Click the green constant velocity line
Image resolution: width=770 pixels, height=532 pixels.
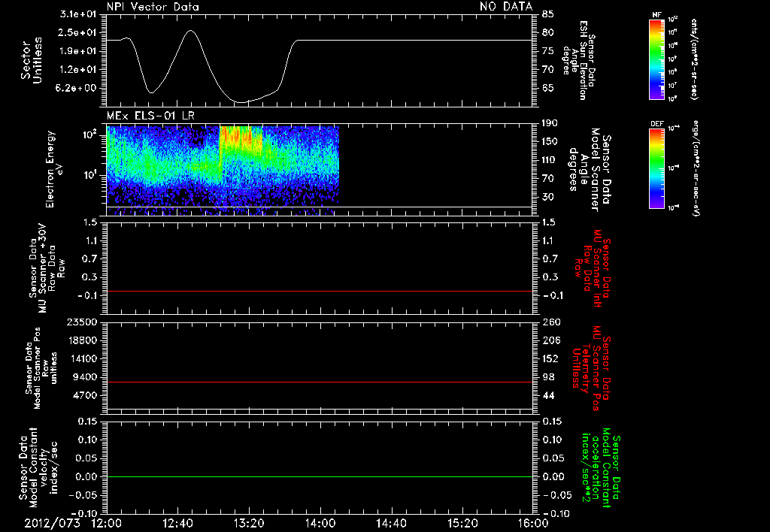(319, 476)
